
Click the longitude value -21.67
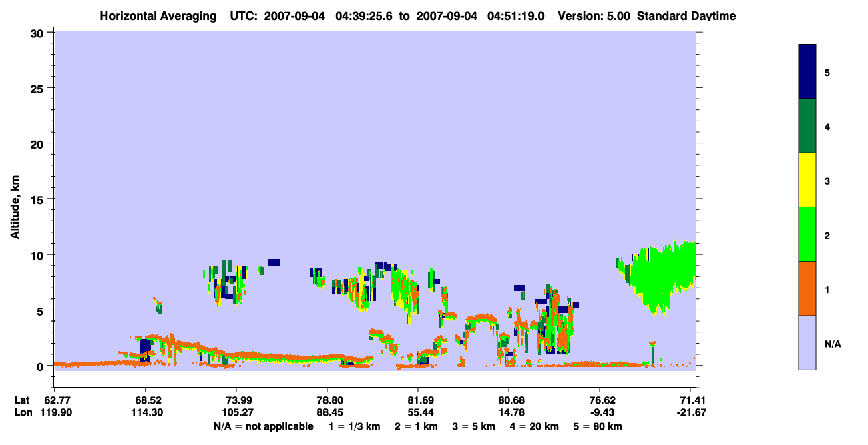click(691, 412)
